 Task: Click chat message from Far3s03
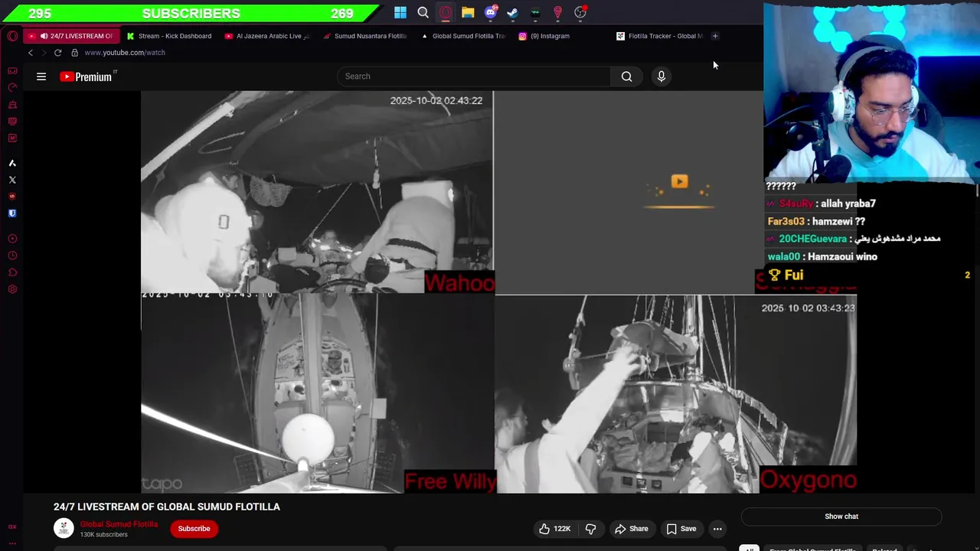coord(816,221)
